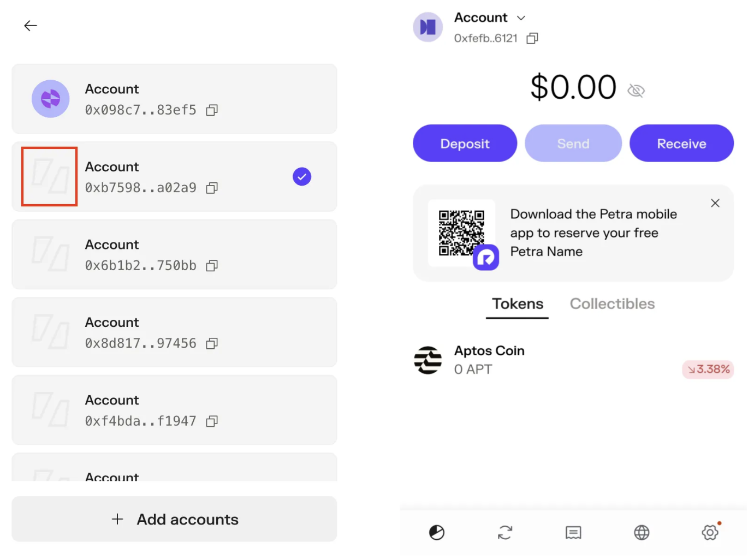Image resolution: width=748 pixels, height=560 pixels.
Task: Copy address 0xb7598..a02a9
Action: coord(212,188)
